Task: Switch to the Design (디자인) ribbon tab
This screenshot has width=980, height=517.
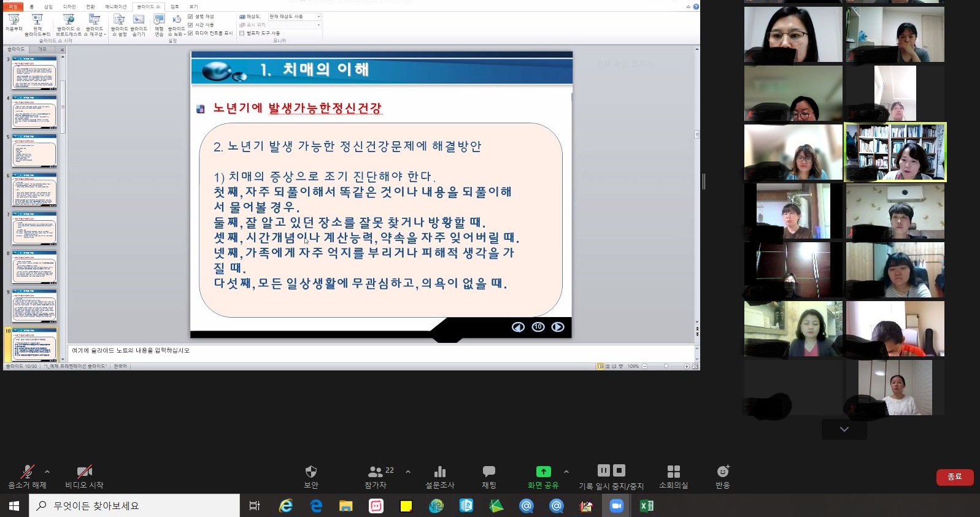Action: point(69,7)
